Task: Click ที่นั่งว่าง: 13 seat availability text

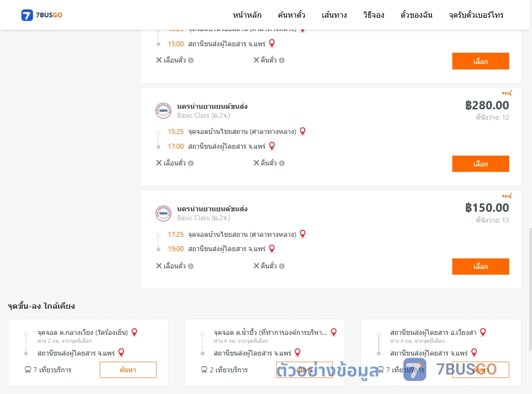Action: click(492, 220)
